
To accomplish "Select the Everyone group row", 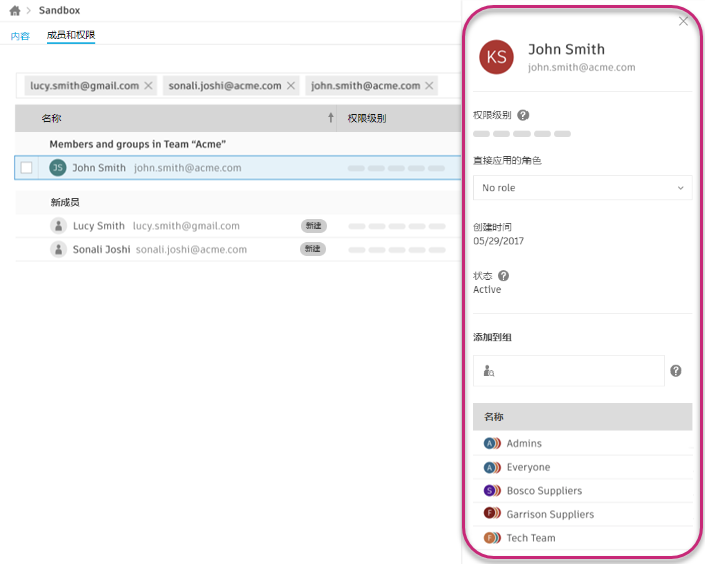I will (583, 467).
